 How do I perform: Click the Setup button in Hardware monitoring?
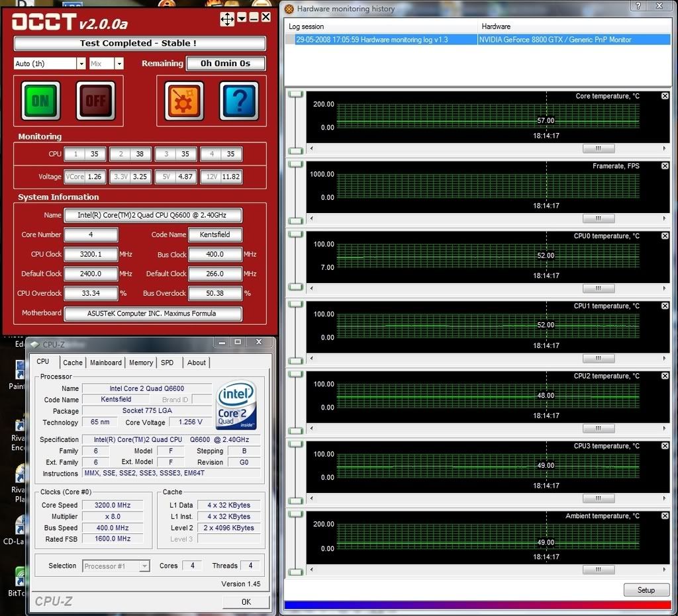pos(646,590)
